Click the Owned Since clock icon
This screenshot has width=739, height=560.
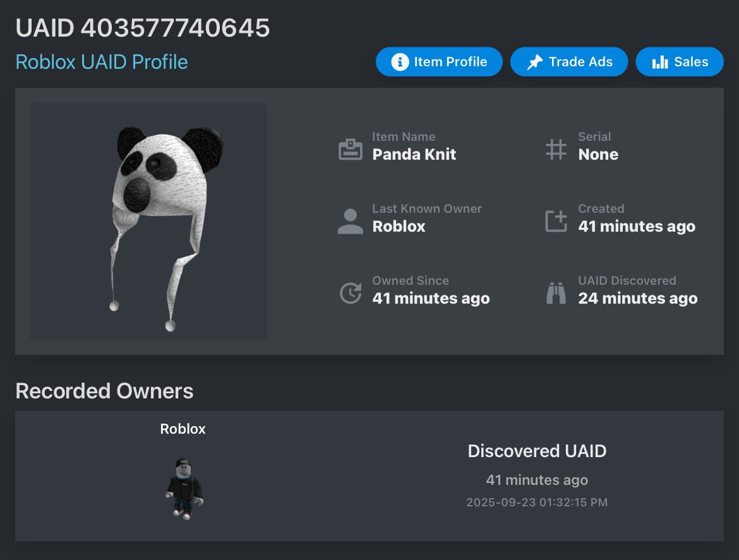351,293
